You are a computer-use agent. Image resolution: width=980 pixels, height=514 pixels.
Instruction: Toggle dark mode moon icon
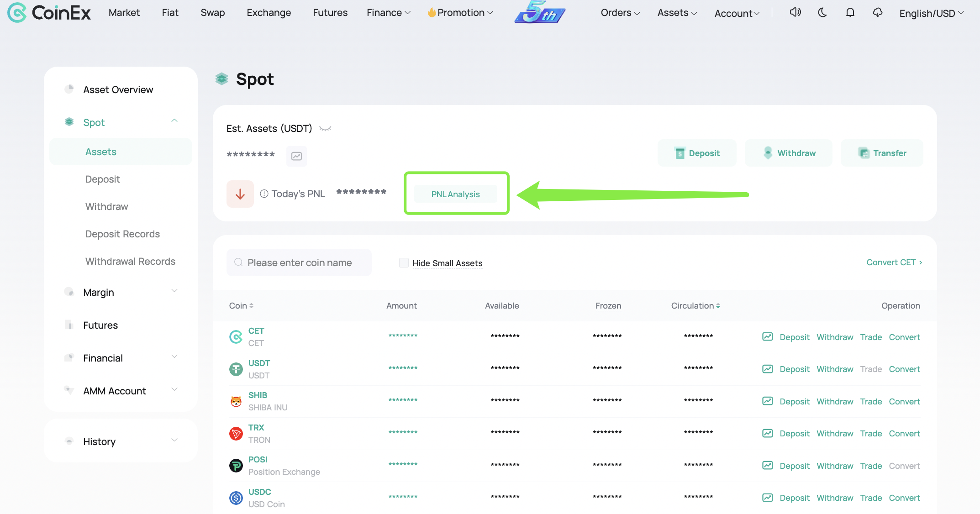pyautogui.click(x=822, y=12)
